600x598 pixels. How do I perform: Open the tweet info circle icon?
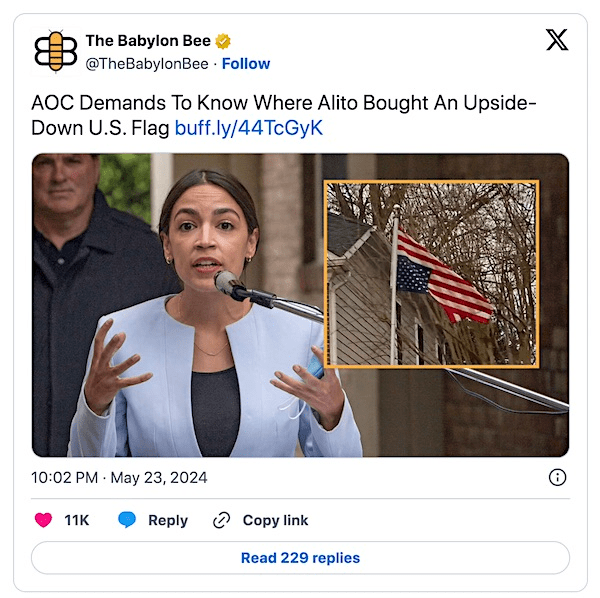tap(557, 477)
